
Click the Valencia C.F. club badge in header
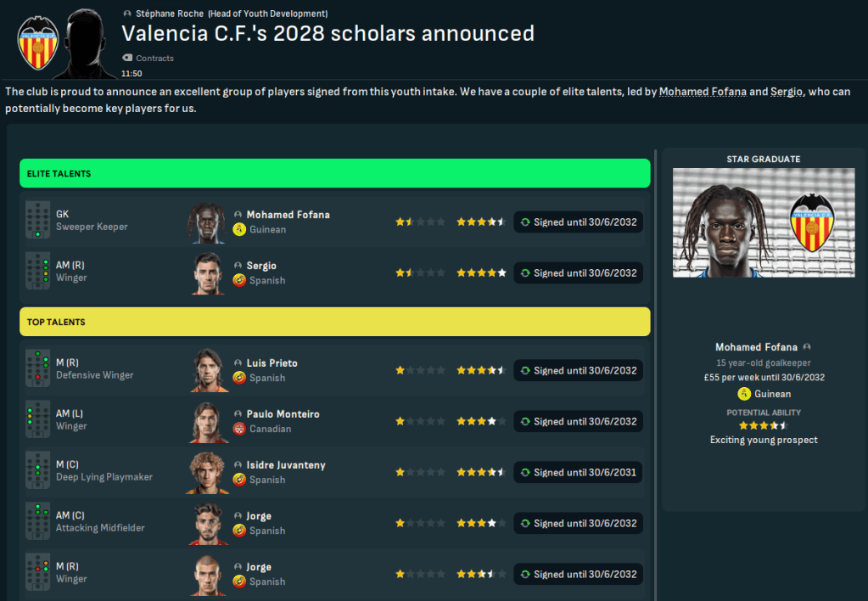point(38,42)
